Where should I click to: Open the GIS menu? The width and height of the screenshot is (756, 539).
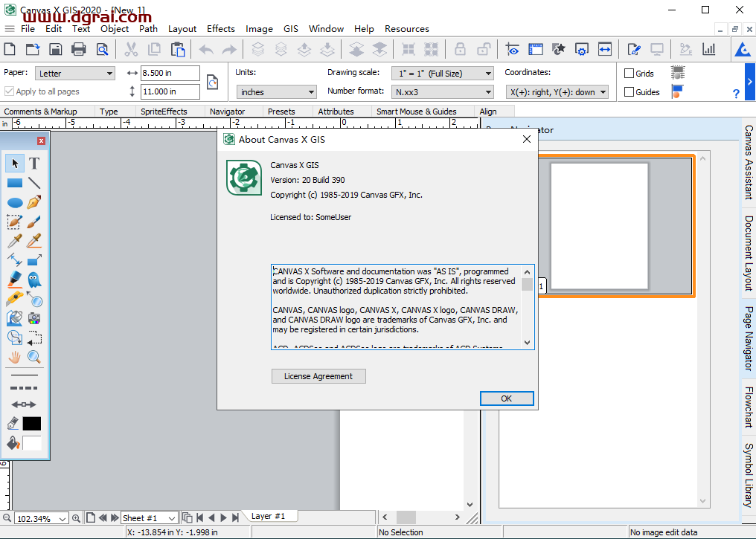pos(291,29)
